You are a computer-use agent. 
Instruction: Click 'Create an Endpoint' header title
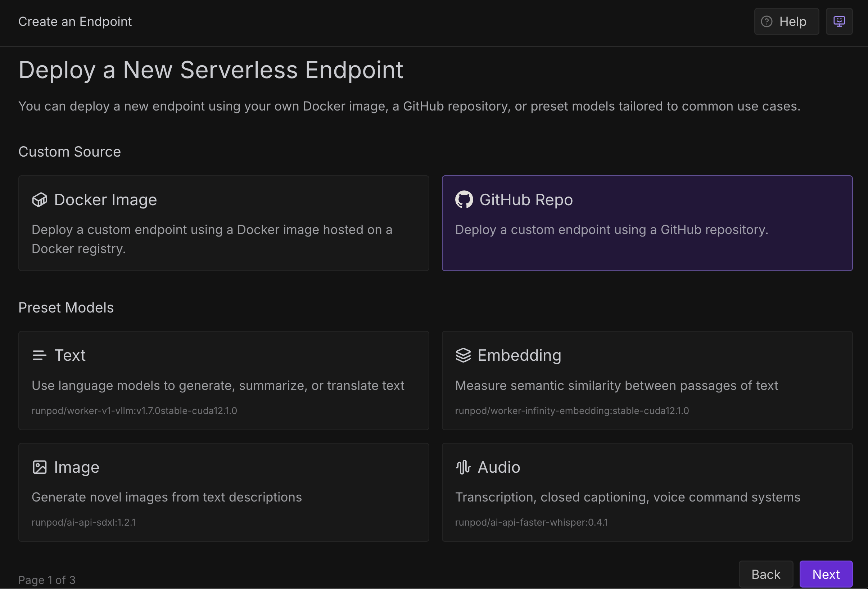pyautogui.click(x=75, y=22)
